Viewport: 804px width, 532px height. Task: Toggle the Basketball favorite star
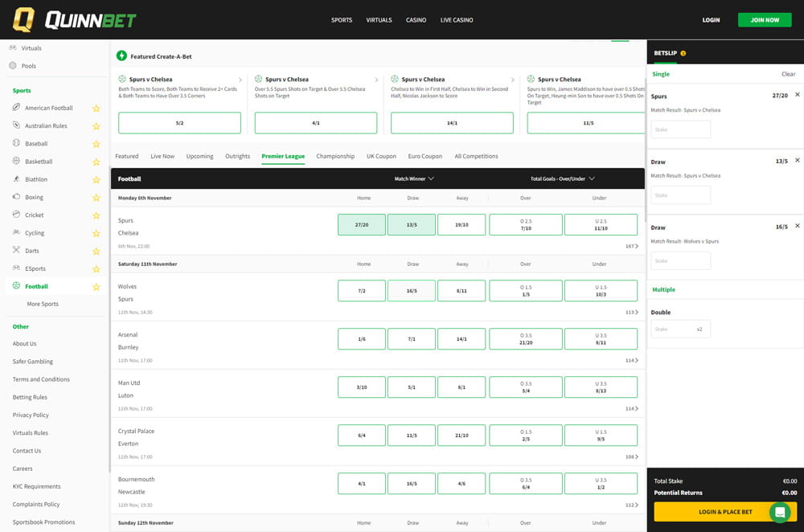[96, 162]
